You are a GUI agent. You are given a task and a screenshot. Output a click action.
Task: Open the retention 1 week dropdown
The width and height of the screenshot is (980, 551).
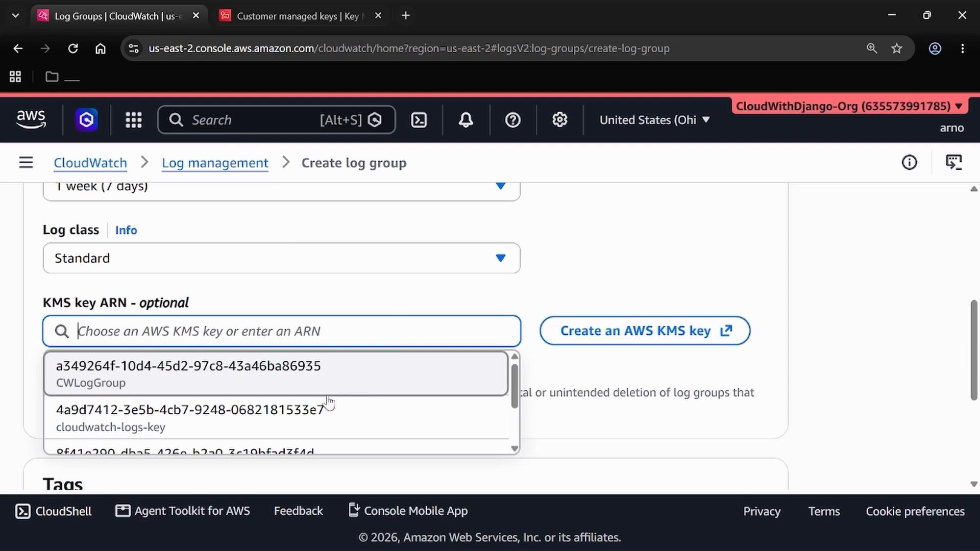[x=282, y=190]
